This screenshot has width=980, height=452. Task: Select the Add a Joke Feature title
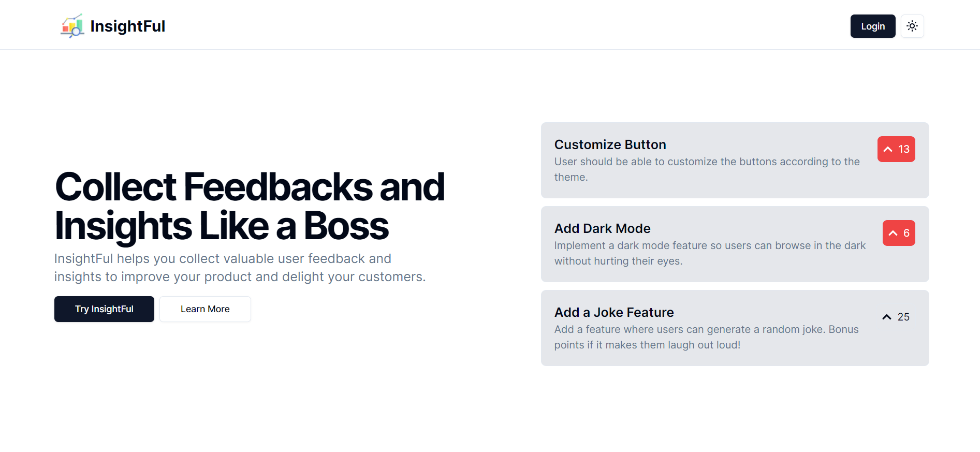coord(614,312)
